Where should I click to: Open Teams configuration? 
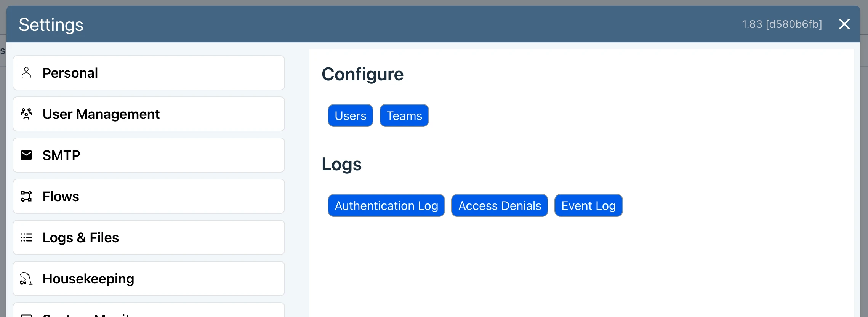pyautogui.click(x=404, y=115)
